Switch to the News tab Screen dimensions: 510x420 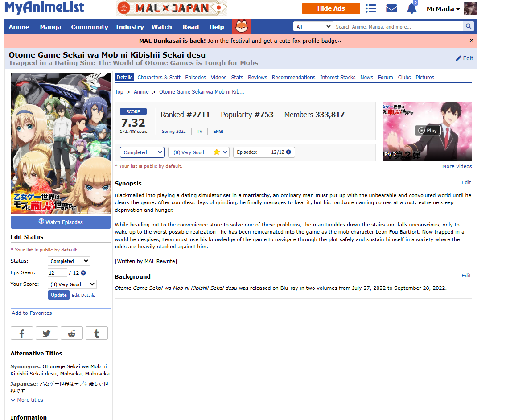click(x=366, y=78)
